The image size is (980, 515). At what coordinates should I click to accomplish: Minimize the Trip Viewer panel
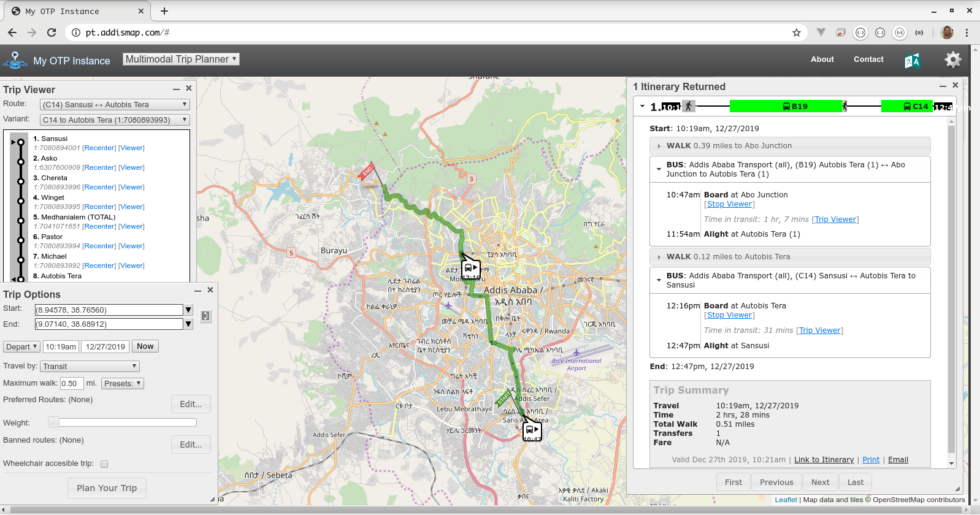[177, 90]
